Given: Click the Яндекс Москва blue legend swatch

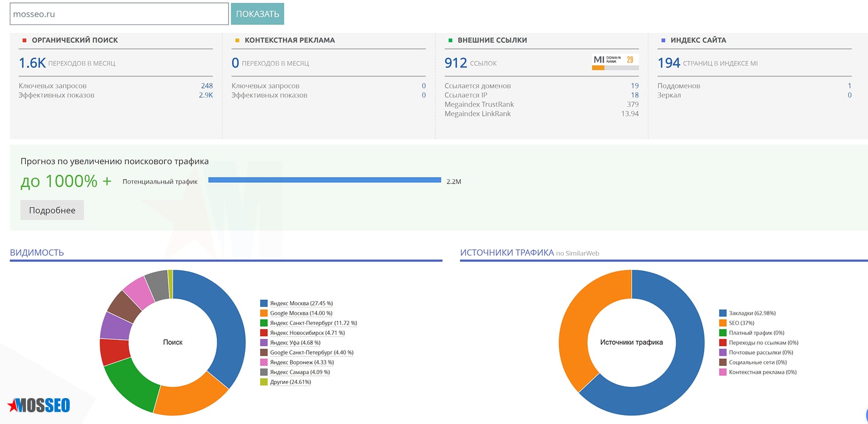Looking at the screenshot, I should pos(264,303).
